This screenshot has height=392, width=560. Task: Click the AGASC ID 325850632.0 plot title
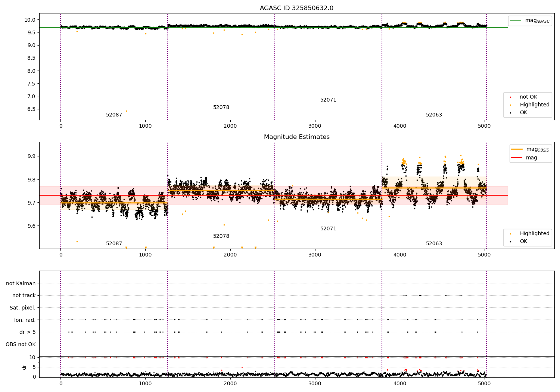pyautogui.click(x=296, y=8)
